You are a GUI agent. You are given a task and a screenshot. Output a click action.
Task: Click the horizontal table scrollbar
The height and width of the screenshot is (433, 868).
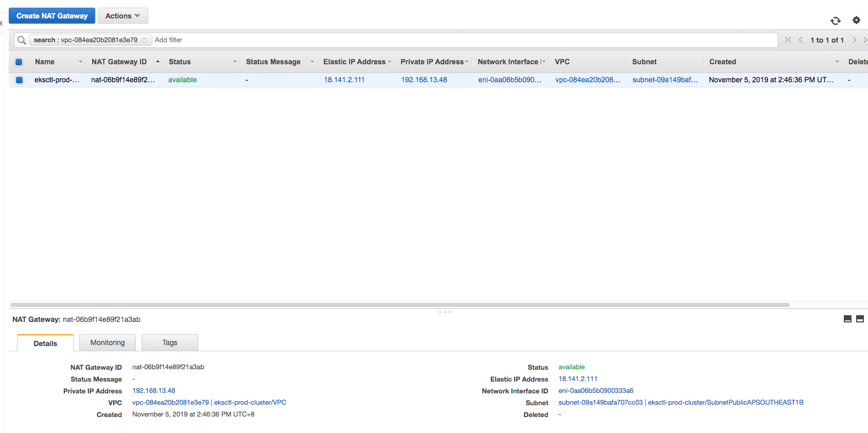400,305
